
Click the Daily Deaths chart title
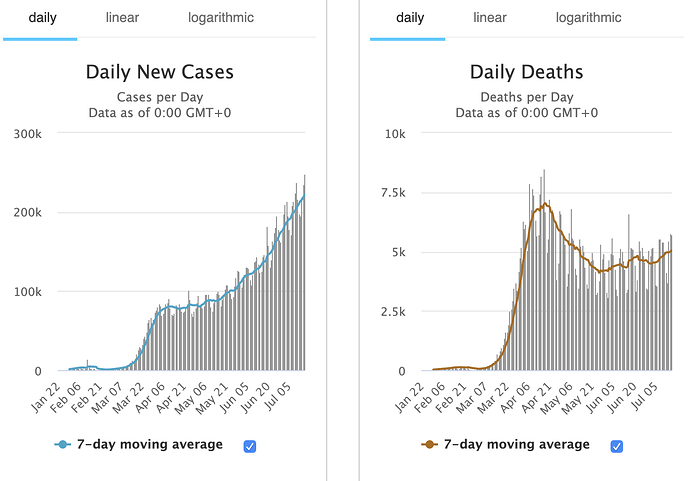(x=527, y=72)
